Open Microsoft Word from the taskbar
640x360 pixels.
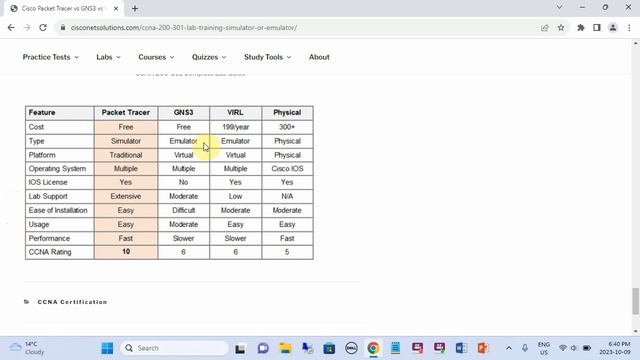461,348
